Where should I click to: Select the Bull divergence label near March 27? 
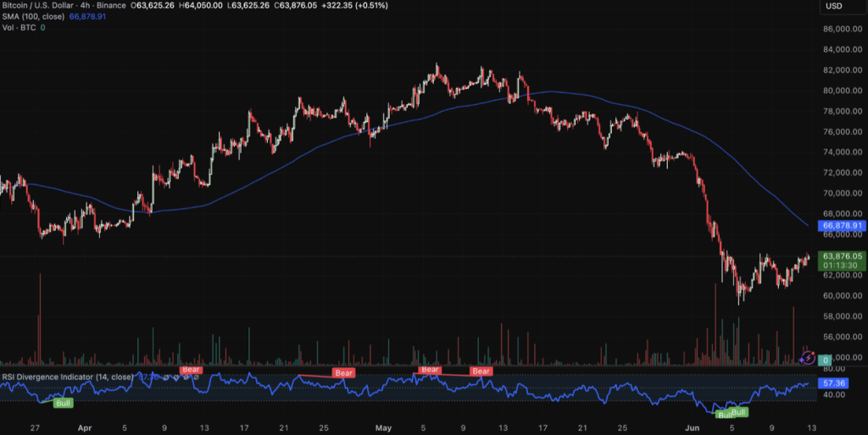[x=63, y=403]
